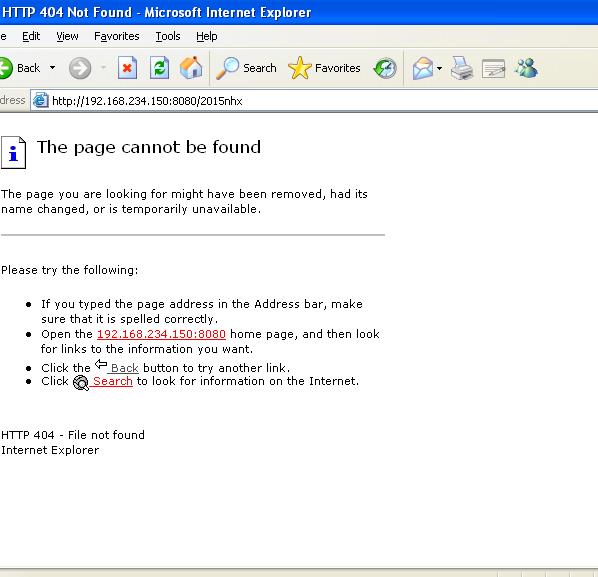Go to the Home page icon

tap(191, 68)
